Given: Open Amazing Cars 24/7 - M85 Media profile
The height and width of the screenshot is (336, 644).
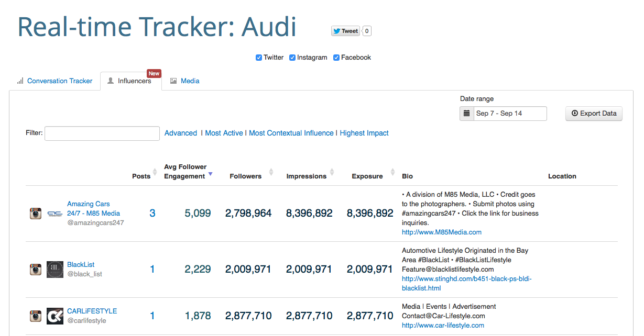Looking at the screenshot, I should pyautogui.click(x=93, y=208).
